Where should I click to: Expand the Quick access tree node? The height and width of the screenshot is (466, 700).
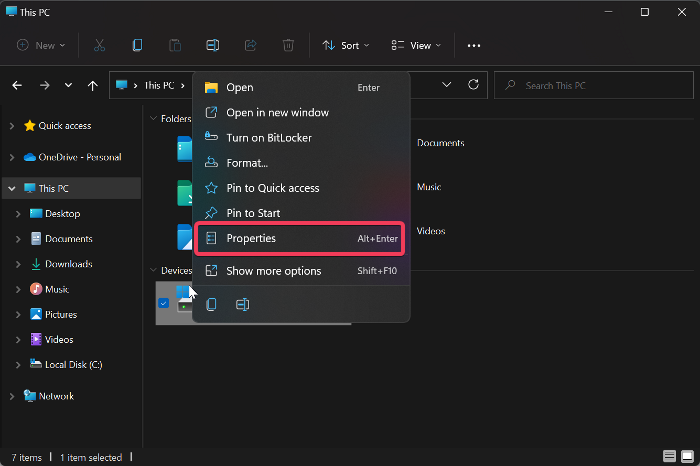[11, 126]
